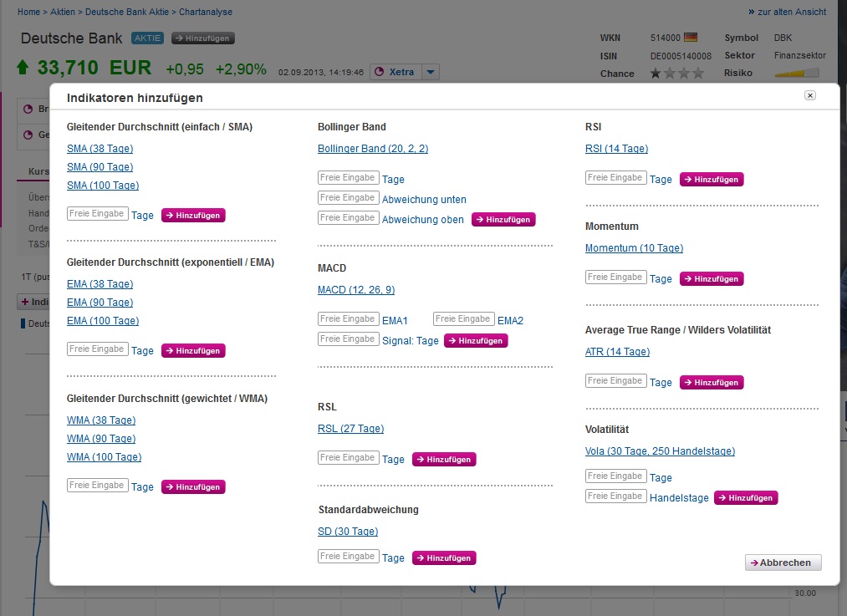Click the AKTIE badge
Screen dimensions: 847x616
pyautogui.click(x=147, y=38)
